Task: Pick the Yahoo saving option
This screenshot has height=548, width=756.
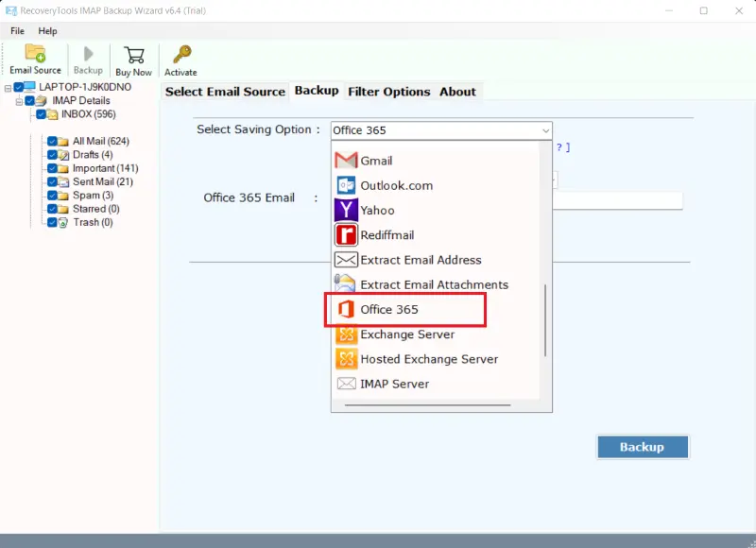Action: click(377, 210)
